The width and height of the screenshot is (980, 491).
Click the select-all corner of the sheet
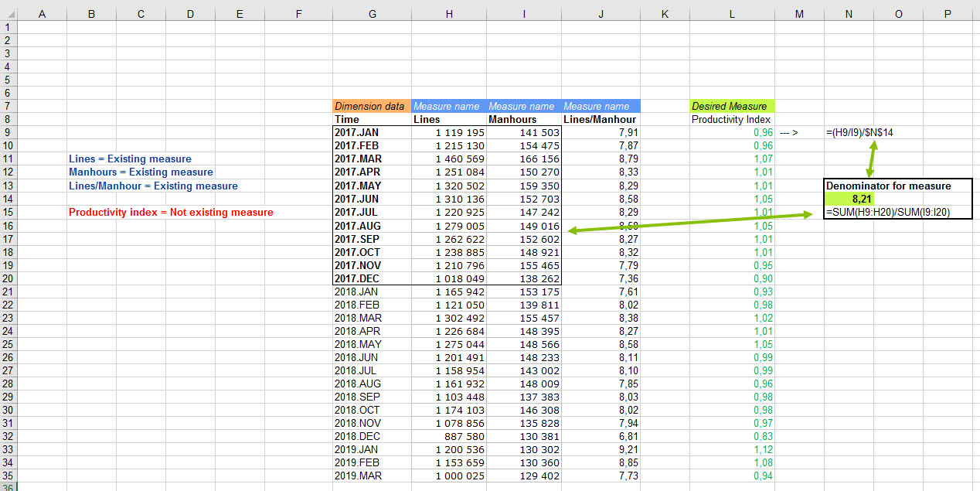8,14
